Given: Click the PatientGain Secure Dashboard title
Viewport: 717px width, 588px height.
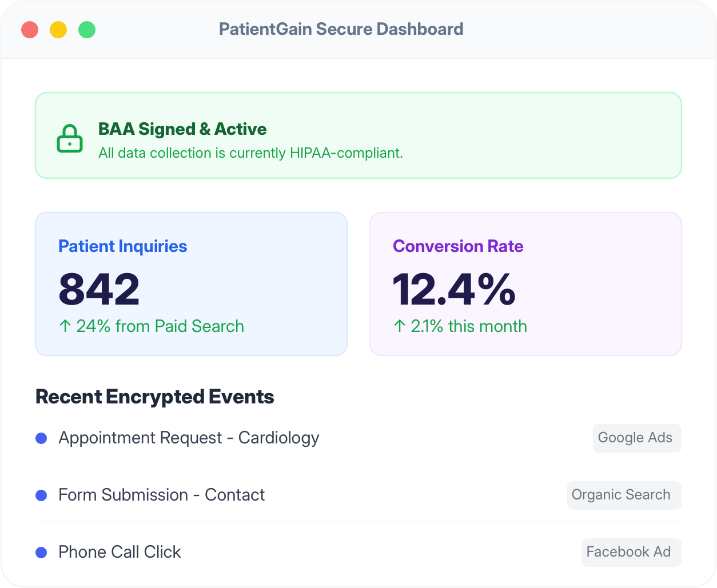Looking at the screenshot, I should tap(341, 29).
